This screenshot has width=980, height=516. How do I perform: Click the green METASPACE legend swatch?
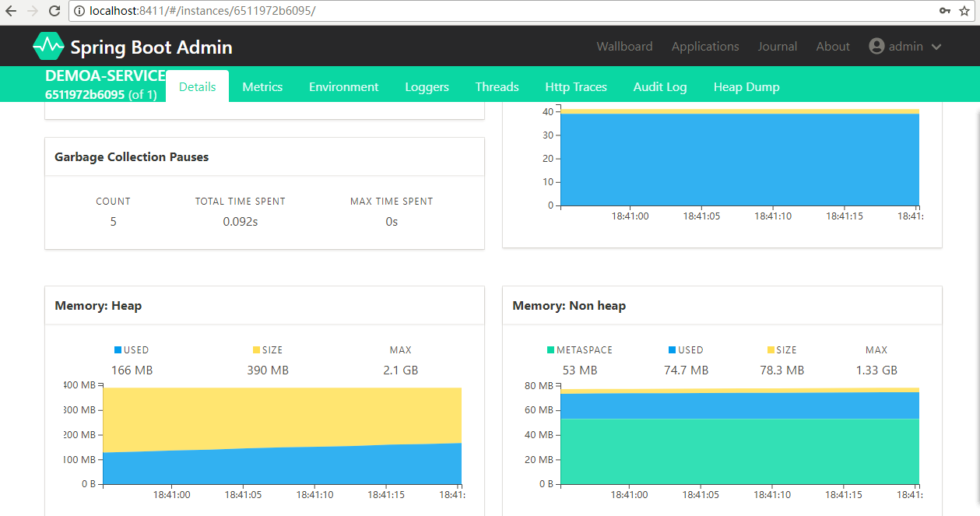[551, 350]
